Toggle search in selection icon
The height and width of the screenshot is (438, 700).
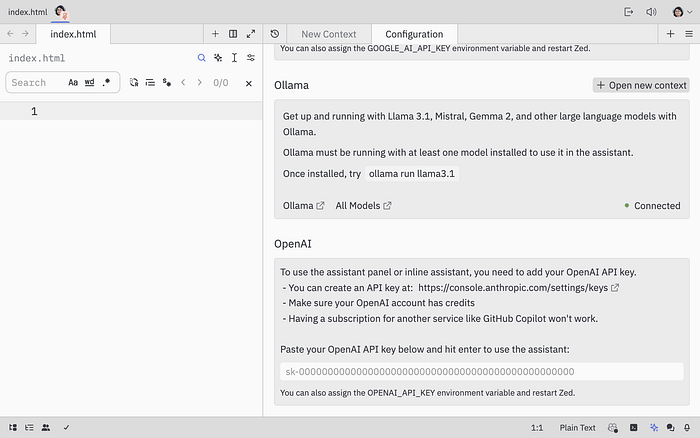point(167,83)
